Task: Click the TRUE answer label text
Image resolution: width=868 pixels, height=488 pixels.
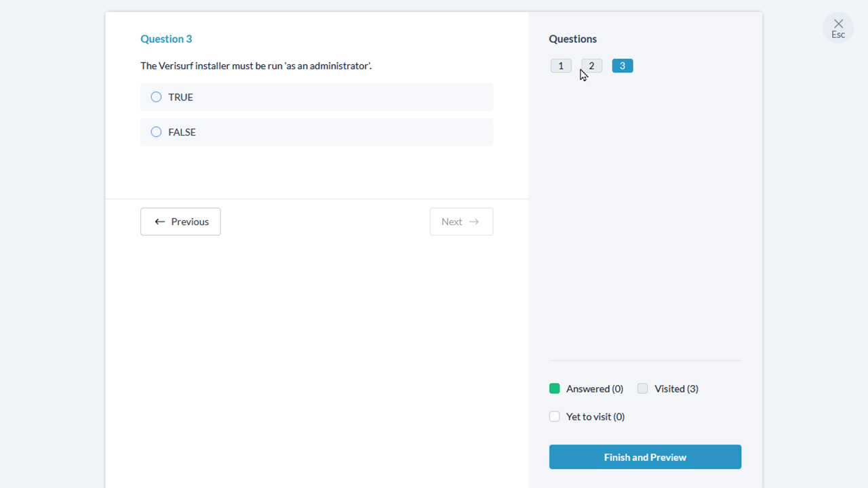Action: click(x=181, y=97)
